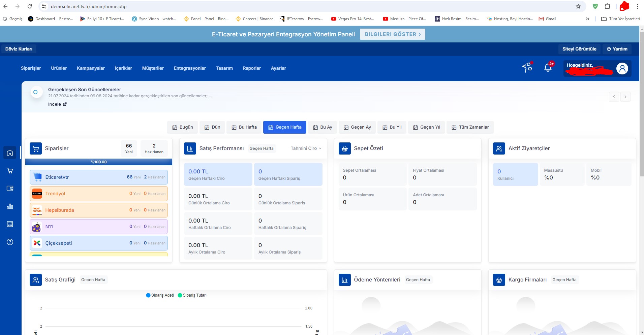The image size is (644, 335).
Task: Click the Siteyi Görüntüle button
Action: 579,49
